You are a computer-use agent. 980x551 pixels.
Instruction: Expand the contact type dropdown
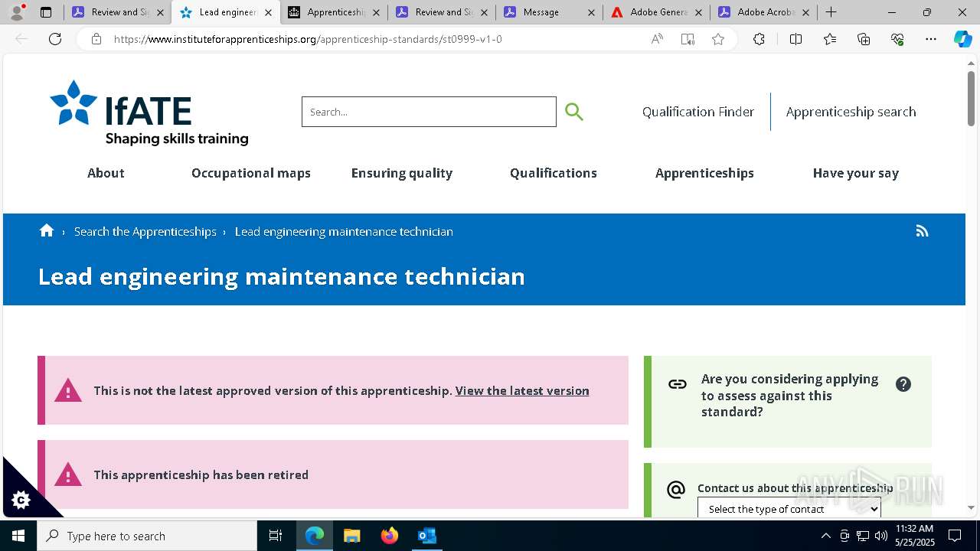pyautogui.click(x=789, y=509)
